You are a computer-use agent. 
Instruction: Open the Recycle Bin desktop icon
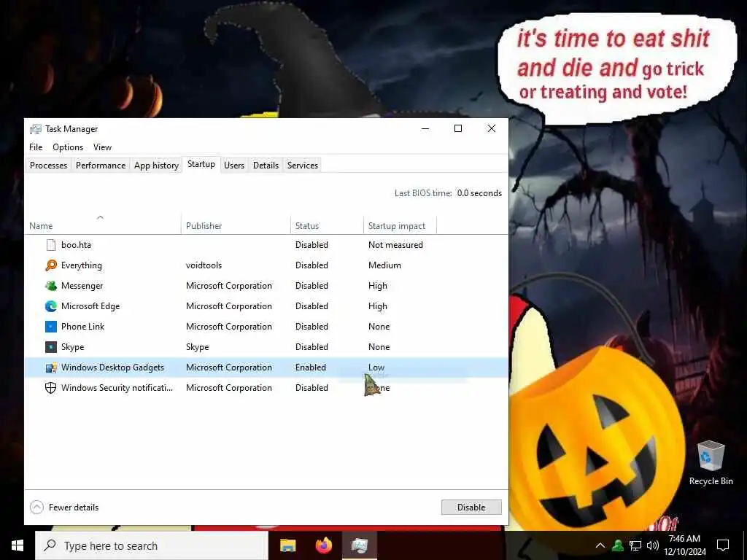click(711, 463)
